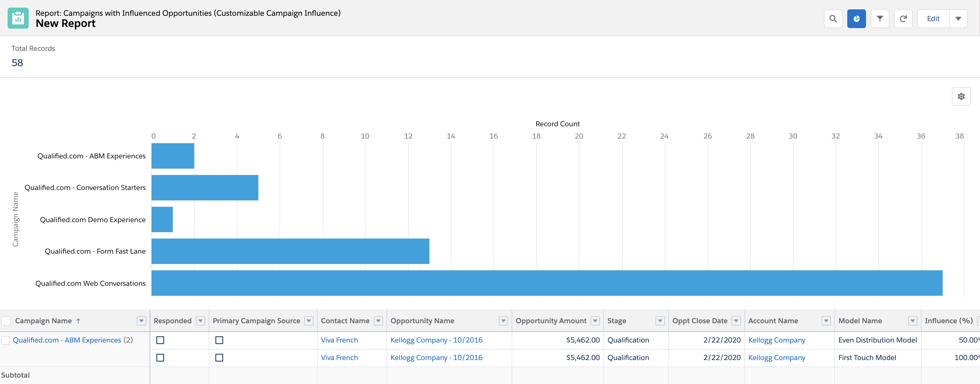Open Opportunity Amount column dropdown
980x384 pixels.
[595, 321]
